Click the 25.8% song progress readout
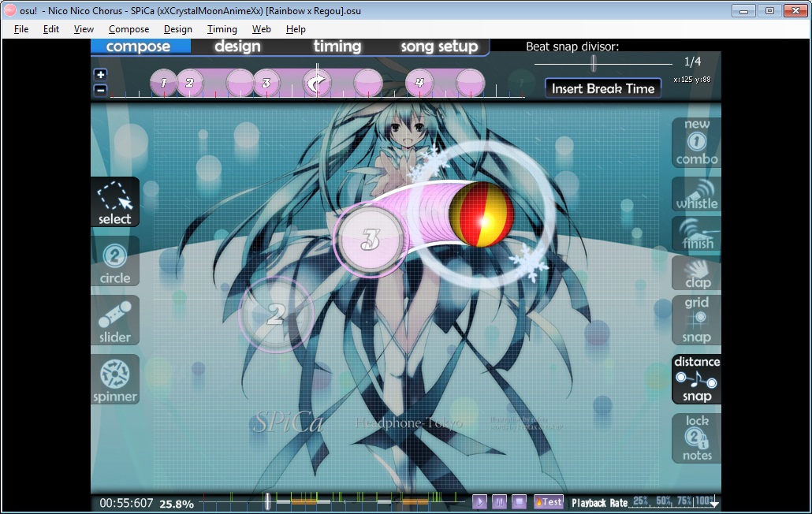Viewport: 812px width, 514px height. (x=177, y=504)
